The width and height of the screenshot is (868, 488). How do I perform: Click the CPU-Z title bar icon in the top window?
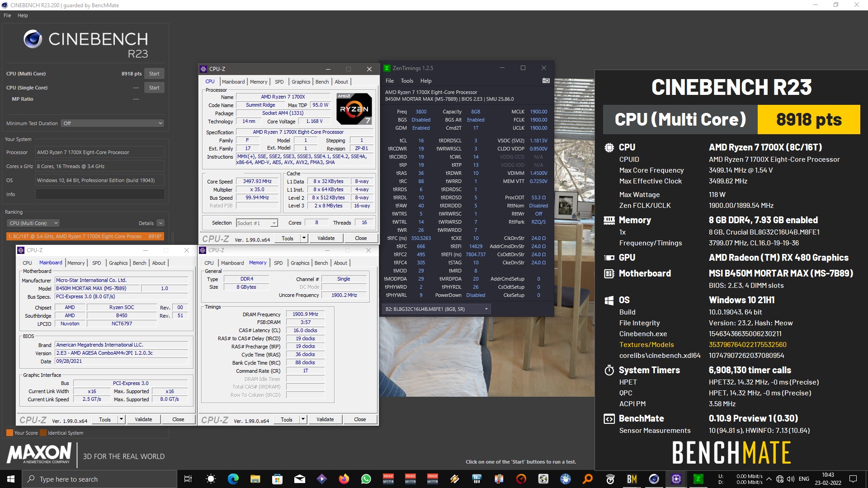coord(204,69)
